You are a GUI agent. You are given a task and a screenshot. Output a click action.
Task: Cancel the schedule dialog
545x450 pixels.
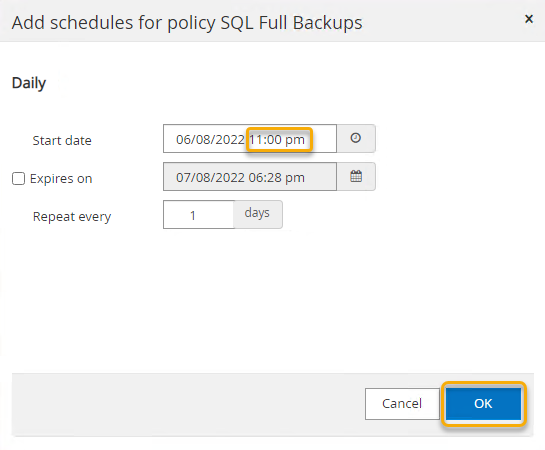click(402, 404)
